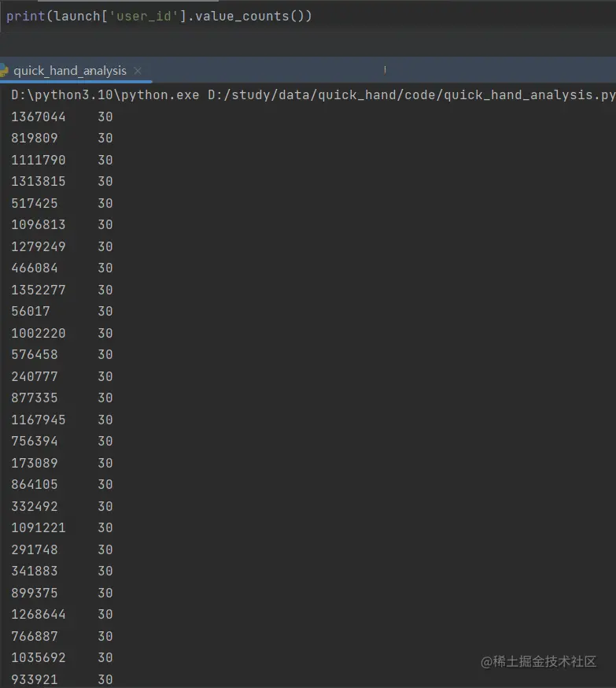Select output row 933921

click(62, 679)
